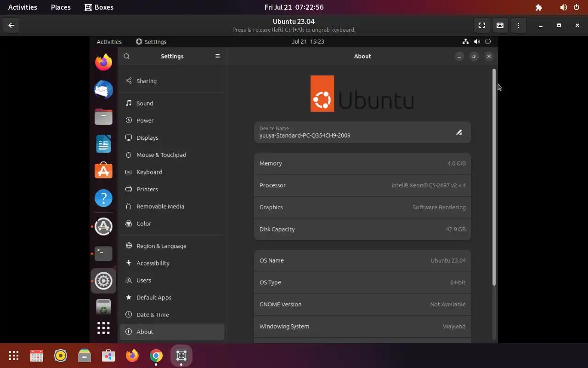Go back in the Boxes header bar
Image resolution: width=588 pixels, height=368 pixels.
click(x=11, y=25)
